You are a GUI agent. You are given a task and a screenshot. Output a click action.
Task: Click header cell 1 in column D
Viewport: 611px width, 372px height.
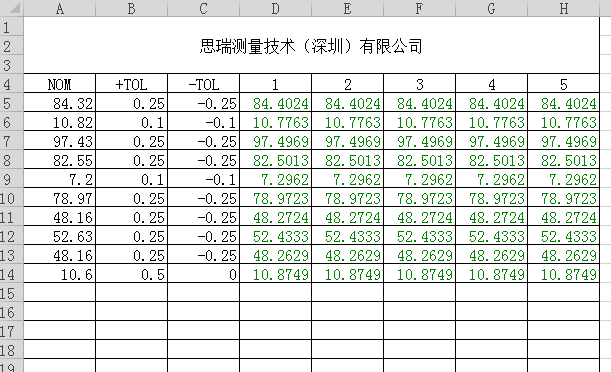pyautogui.click(x=275, y=84)
